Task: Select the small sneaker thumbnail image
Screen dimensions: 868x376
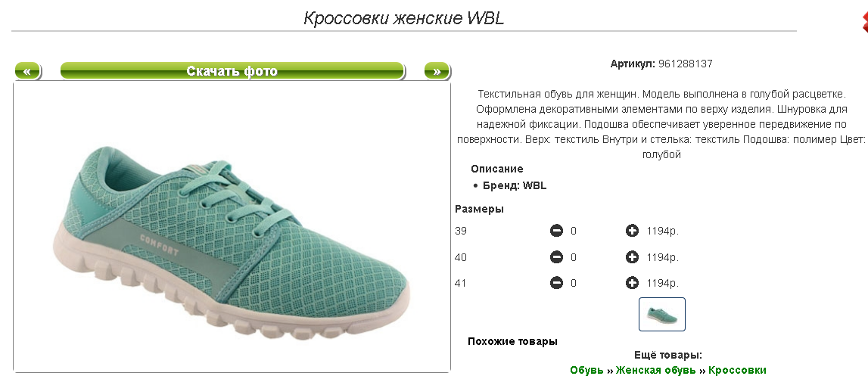Action: point(662,314)
